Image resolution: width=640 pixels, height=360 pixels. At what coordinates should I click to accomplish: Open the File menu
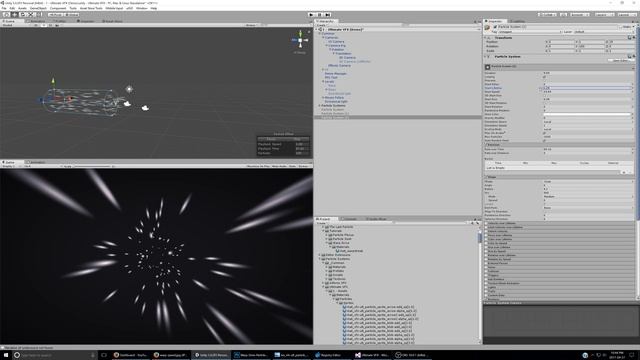[x=4, y=8]
